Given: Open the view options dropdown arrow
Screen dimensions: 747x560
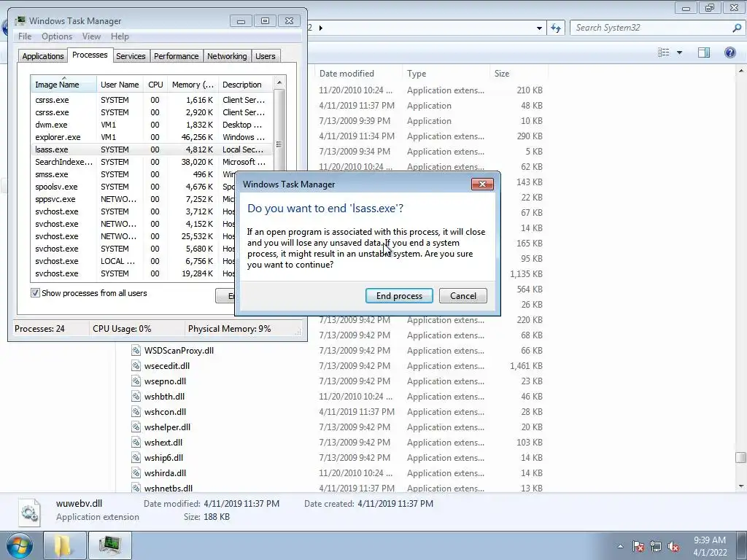Looking at the screenshot, I should click(679, 52).
